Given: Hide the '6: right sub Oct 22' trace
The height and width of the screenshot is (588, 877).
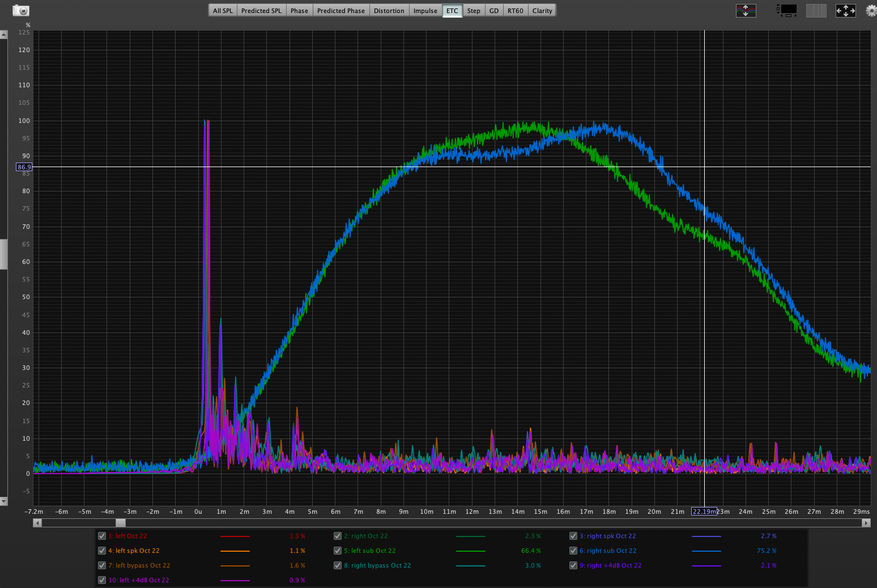Looking at the screenshot, I should [573, 551].
